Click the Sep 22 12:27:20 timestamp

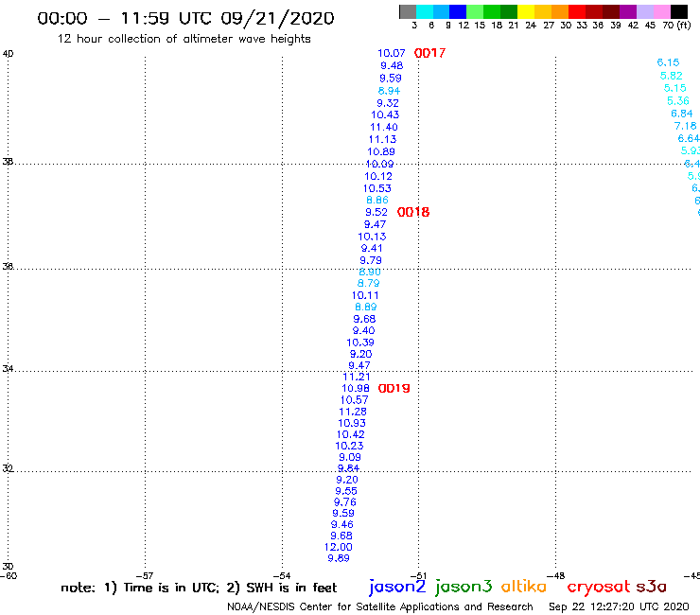tap(619, 606)
